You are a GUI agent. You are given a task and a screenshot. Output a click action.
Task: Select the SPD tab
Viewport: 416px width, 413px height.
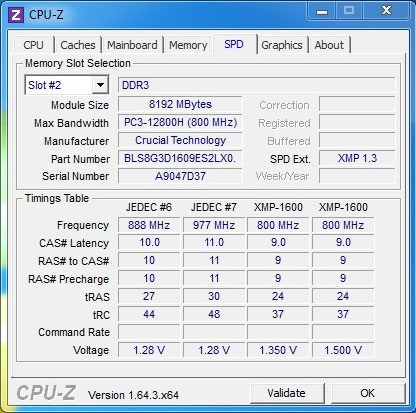coord(234,44)
